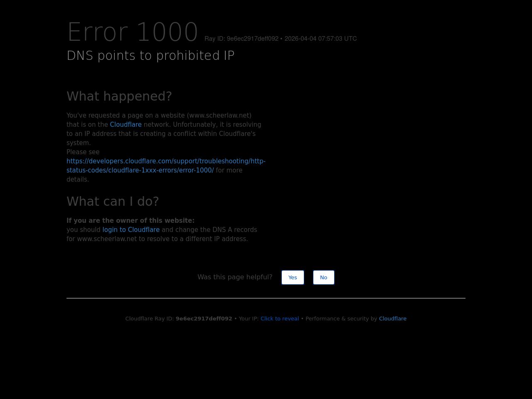This screenshot has width=532, height=399.
Task: Click the 'Error 1000' main heading
Action: (133, 32)
